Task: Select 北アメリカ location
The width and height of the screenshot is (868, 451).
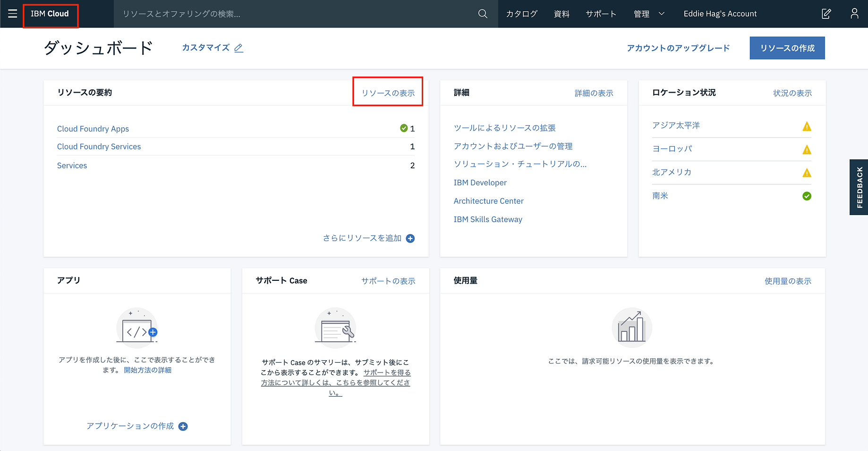Action: coord(672,172)
